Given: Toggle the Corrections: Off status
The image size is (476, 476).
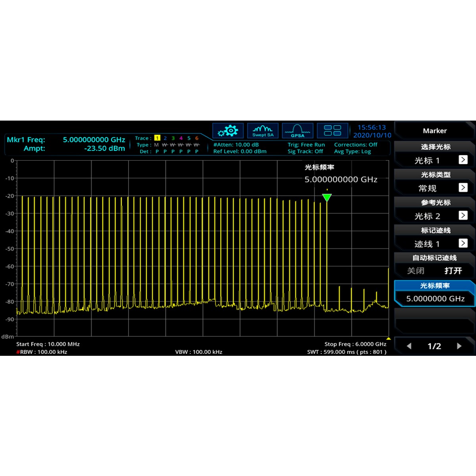Looking at the screenshot, I should pyautogui.click(x=355, y=145).
